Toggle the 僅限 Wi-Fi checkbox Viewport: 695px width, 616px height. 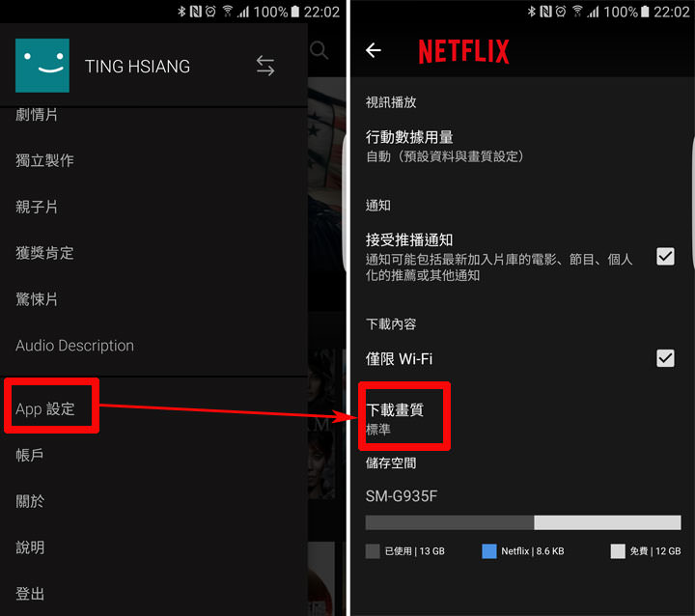click(x=665, y=358)
